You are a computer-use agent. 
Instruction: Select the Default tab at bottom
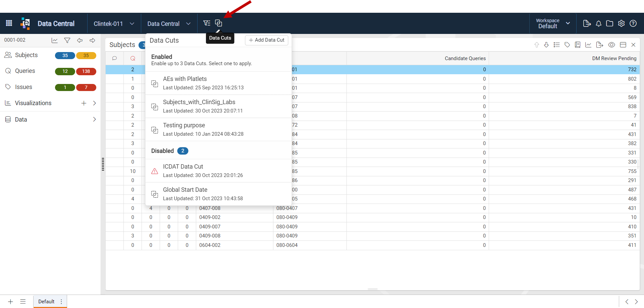click(x=46, y=301)
